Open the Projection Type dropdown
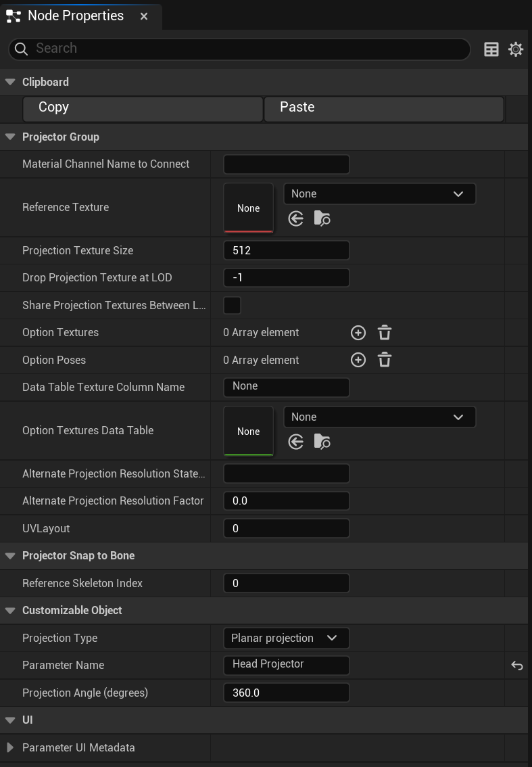The image size is (532, 767). (286, 638)
